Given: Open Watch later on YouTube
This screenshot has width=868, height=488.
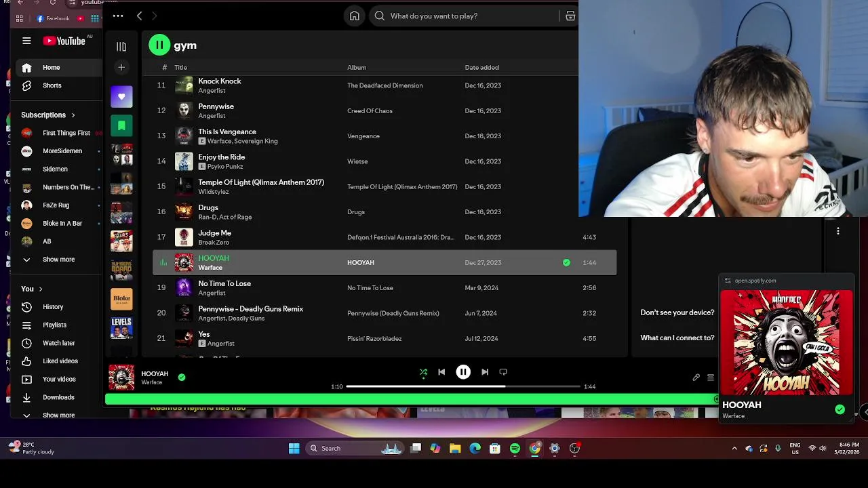Looking at the screenshot, I should pyautogui.click(x=58, y=343).
